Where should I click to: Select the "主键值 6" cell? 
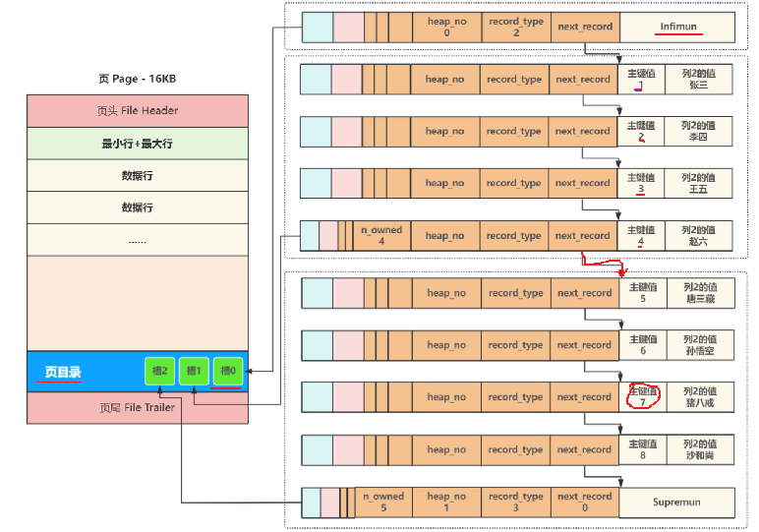[643, 345]
